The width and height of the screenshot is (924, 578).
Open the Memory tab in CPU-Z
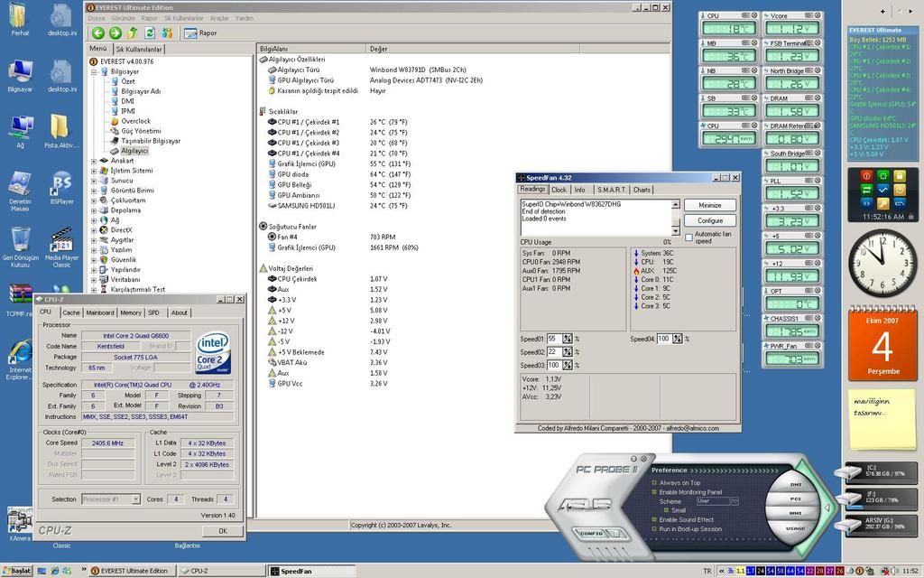131,313
